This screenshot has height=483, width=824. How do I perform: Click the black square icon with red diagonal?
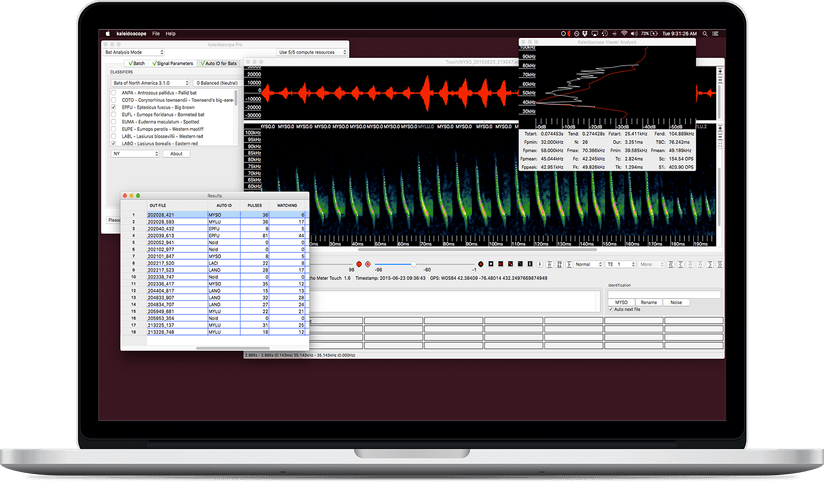510,264
